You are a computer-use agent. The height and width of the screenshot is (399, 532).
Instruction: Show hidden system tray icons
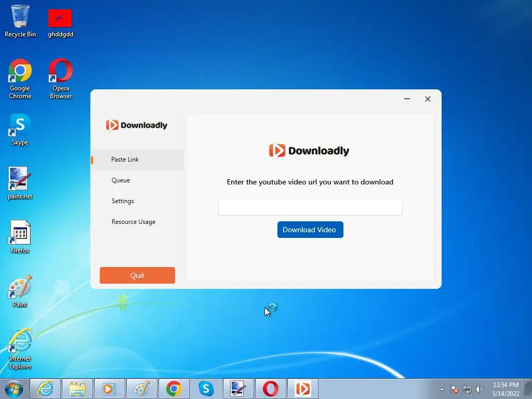[x=442, y=389]
